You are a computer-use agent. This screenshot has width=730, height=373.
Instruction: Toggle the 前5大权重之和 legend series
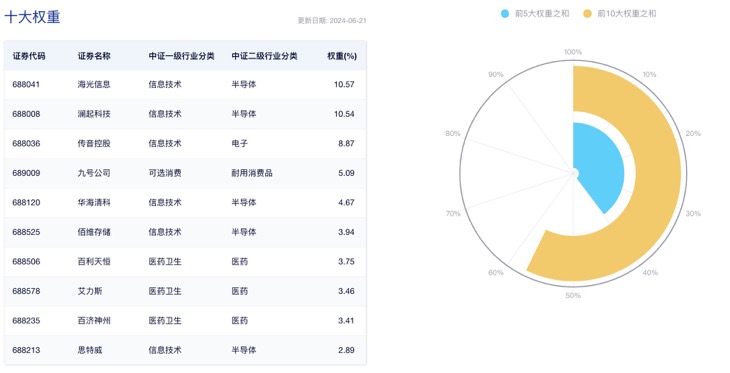click(x=535, y=14)
